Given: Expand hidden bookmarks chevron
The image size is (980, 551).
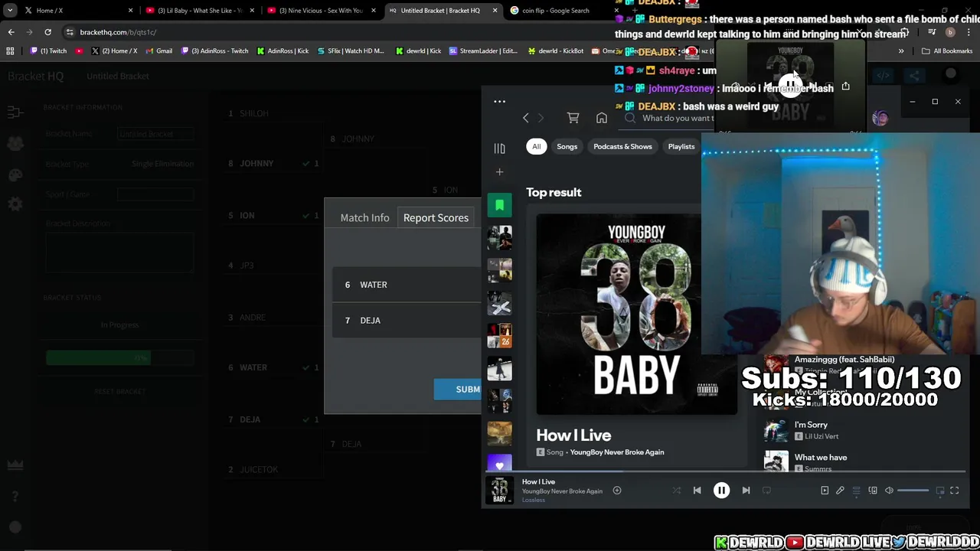Looking at the screenshot, I should [x=901, y=51].
